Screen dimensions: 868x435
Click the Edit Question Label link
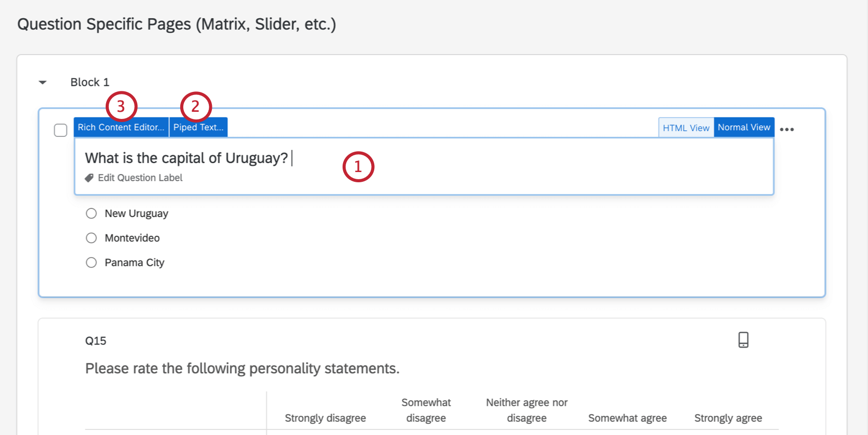(x=140, y=178)
